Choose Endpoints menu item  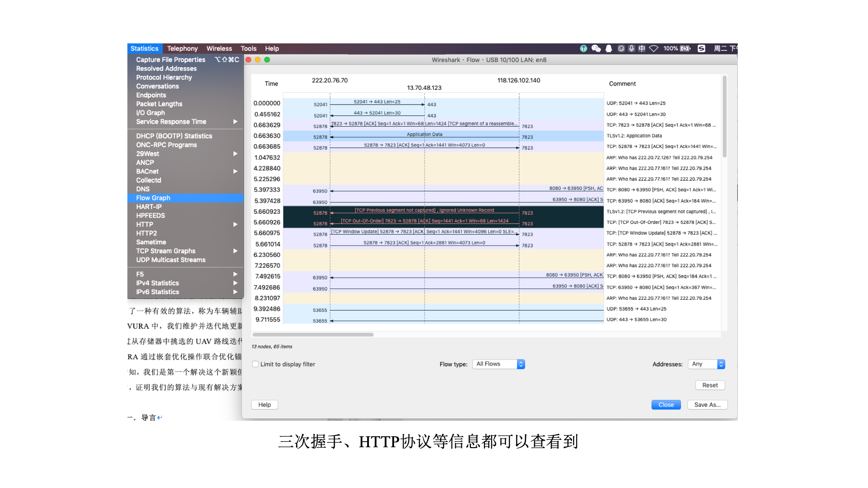click(x=185, y=95)
